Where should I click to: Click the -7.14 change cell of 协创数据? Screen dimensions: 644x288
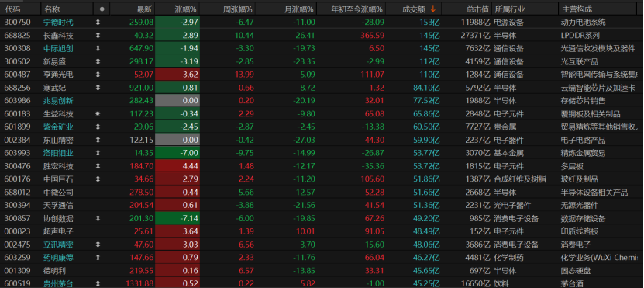tap(177, 218)
